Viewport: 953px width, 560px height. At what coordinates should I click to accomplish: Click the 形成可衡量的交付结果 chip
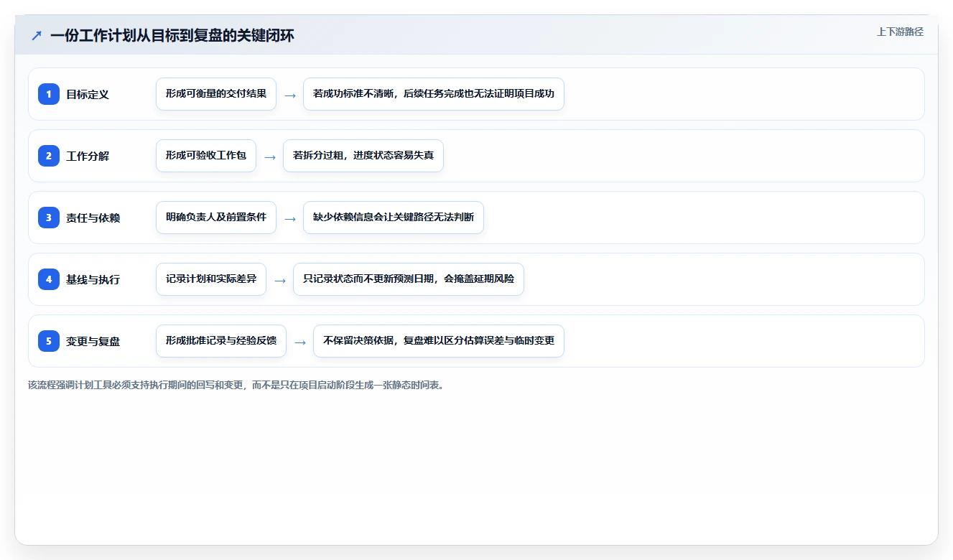pos(216,94)
